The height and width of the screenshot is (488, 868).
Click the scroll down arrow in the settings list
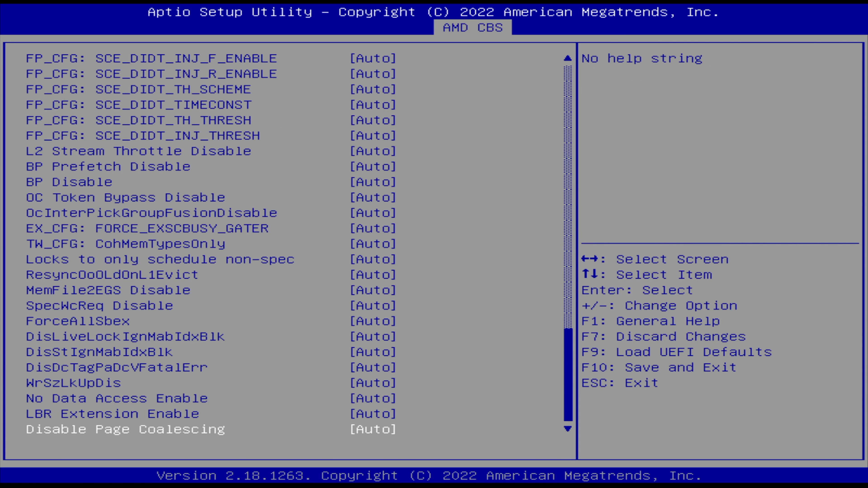click(568, 429)
